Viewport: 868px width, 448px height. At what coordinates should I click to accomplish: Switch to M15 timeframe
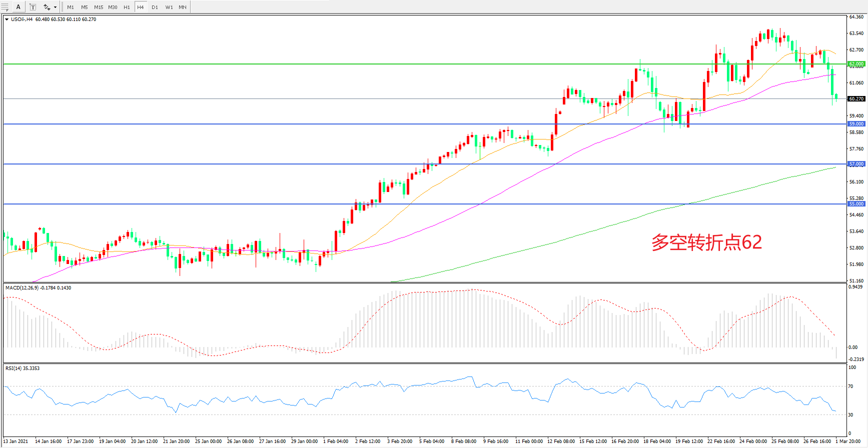point(99,7)
